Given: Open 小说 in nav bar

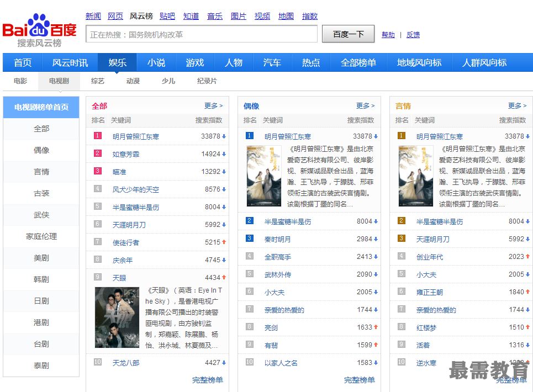Looking at the screenshot, I should 156,62.
